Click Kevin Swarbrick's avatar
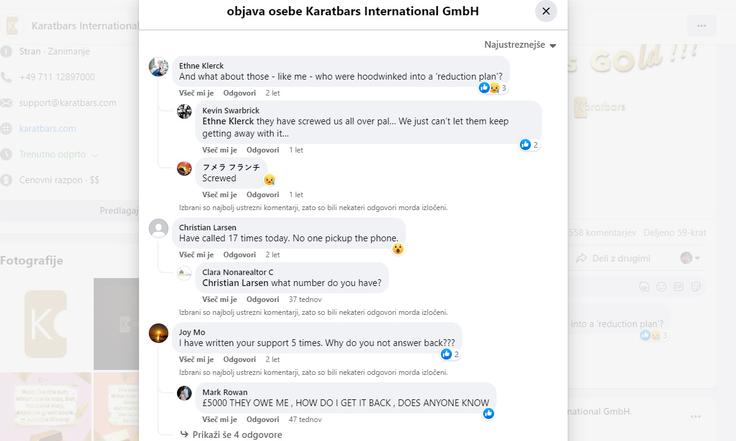Image resolution: width=736 pixels, height=441 pixels. tap(184, 111)
